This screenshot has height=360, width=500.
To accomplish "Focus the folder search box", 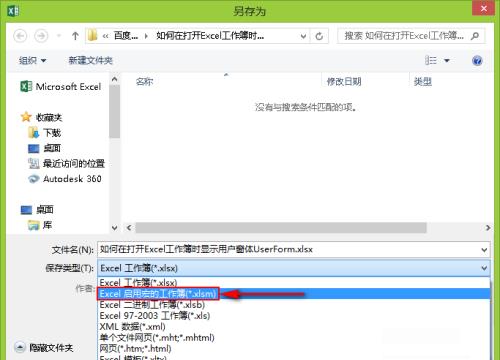I will point(411,36).
